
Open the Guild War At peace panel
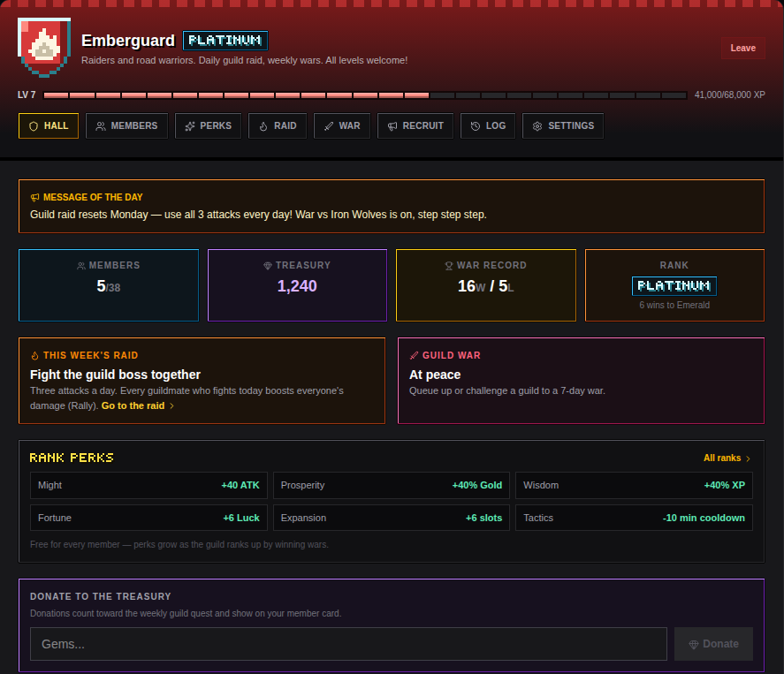(581, 381)
